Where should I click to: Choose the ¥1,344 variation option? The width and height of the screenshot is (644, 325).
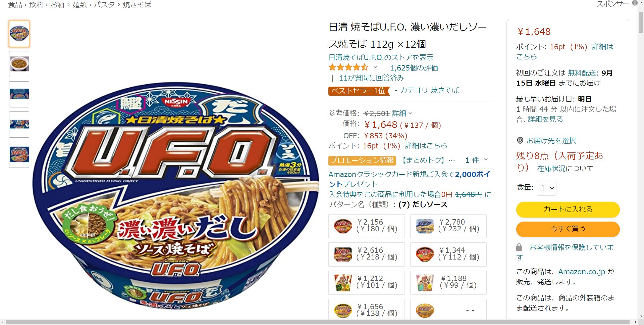(x=448, y=254)
